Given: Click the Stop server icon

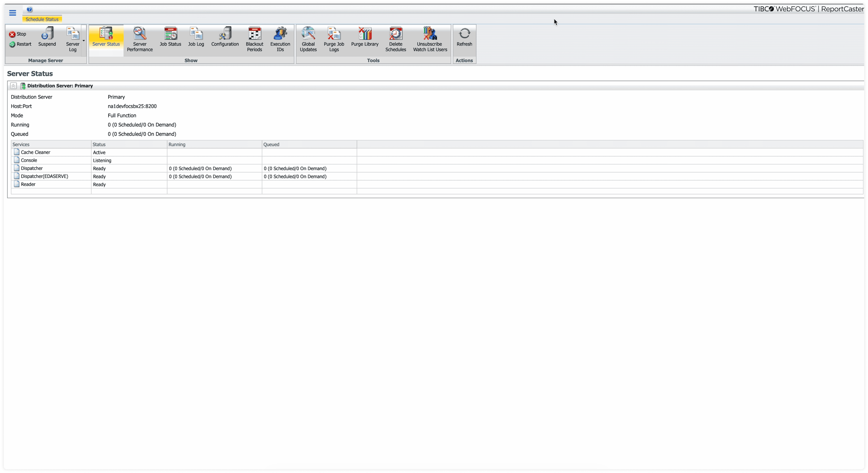Looking at the screenshot, I should tap(12, 34).
